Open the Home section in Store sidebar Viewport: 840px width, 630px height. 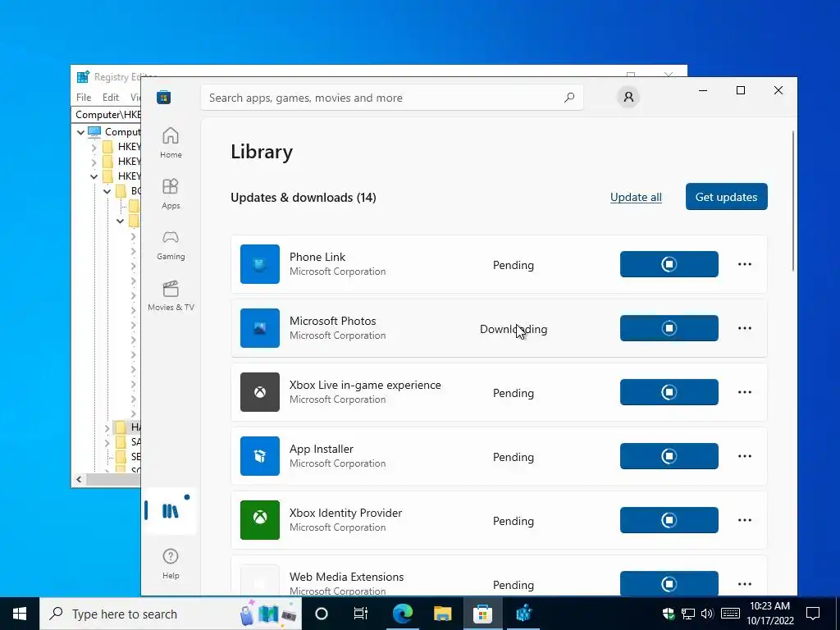point(171,143)
